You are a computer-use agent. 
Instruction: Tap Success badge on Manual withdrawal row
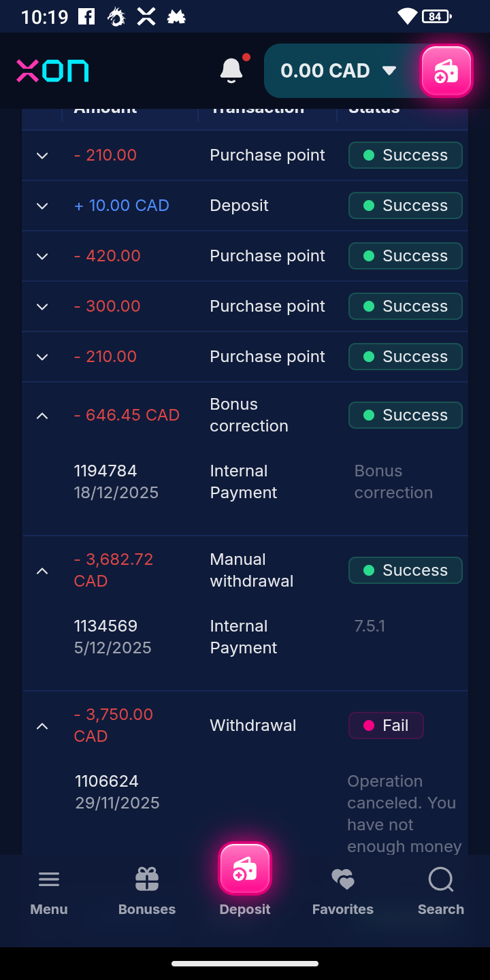click(406, 570)
